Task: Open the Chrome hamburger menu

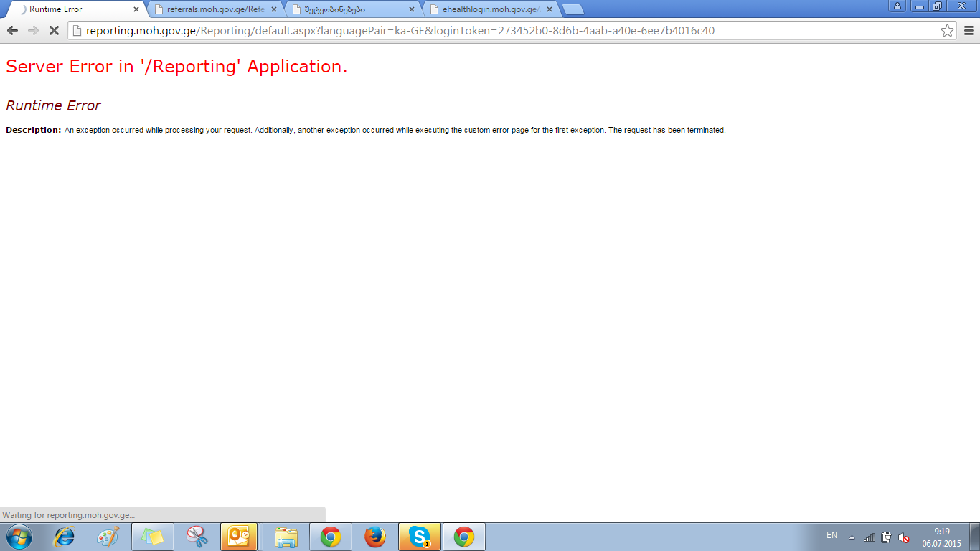Action: tap(968, 31)
